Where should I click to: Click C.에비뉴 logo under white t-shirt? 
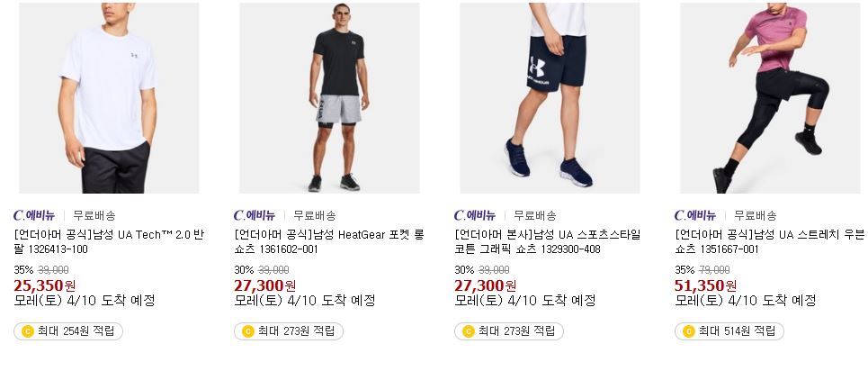coord(34,215)
